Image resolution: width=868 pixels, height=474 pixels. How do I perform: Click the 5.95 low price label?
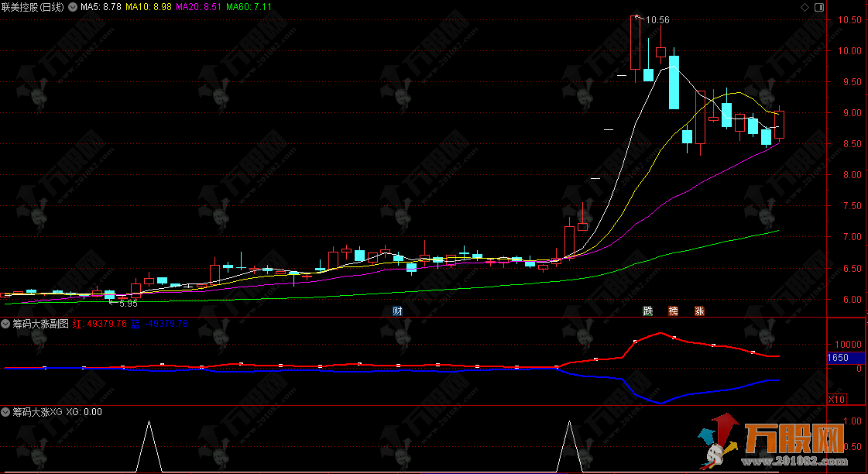(128, 304)
